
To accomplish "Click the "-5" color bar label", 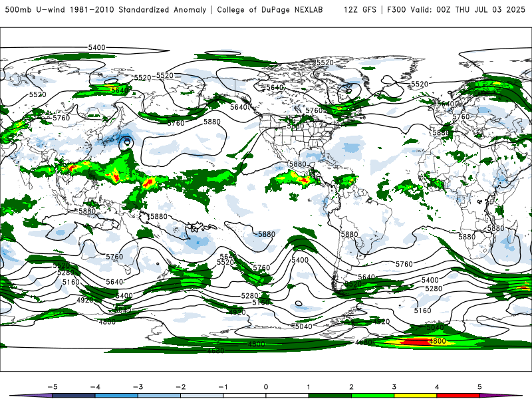I will tap(53, 387).
